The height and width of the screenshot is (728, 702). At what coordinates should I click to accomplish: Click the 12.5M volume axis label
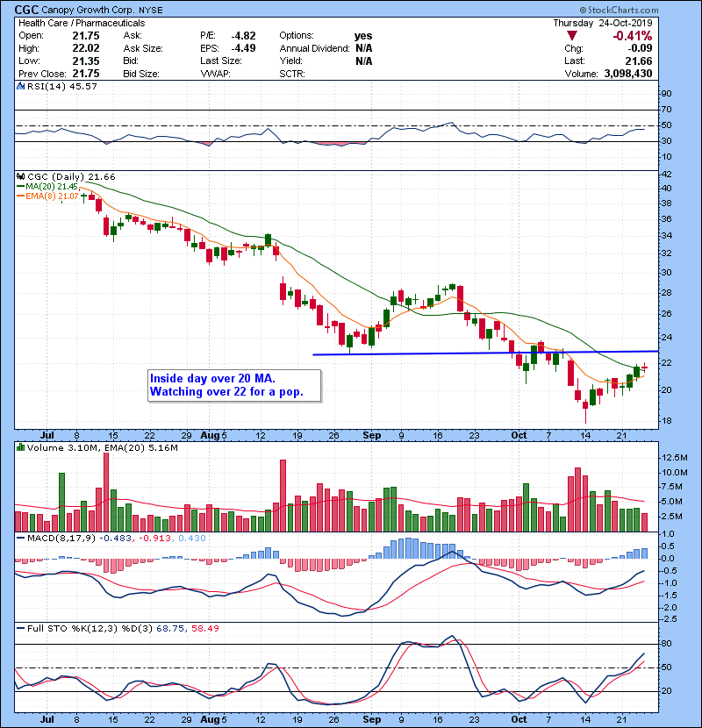675,458
